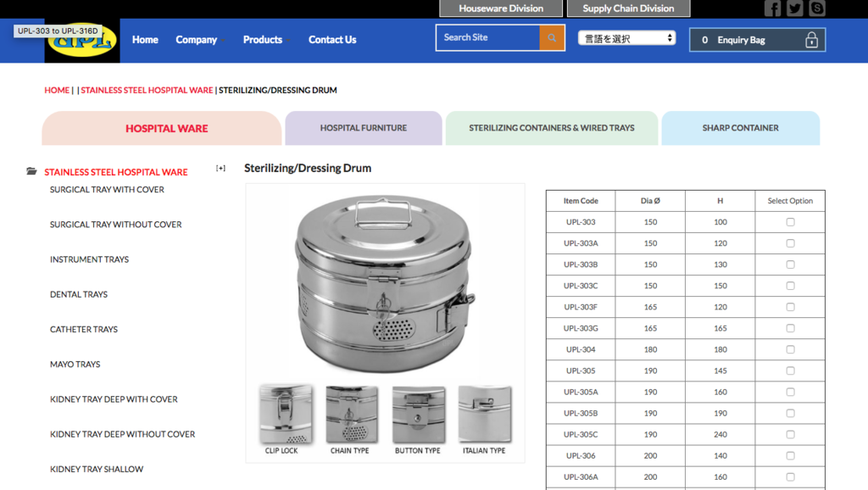Open Kidney Tray Deep Without Cover
The width and height of the screenshot is (868, 490).
(122, 434)
